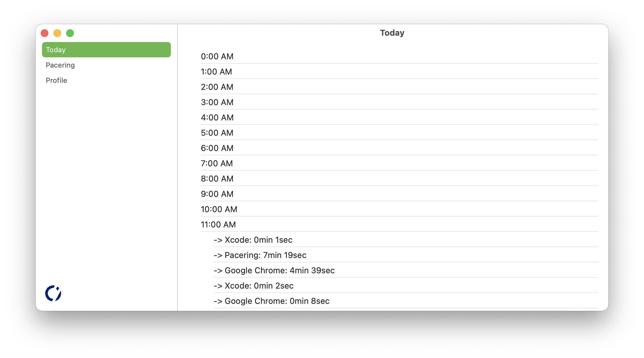644x358 pixels.
Task: Select the 5:00 AM row
Action: [x=399, y=133]
